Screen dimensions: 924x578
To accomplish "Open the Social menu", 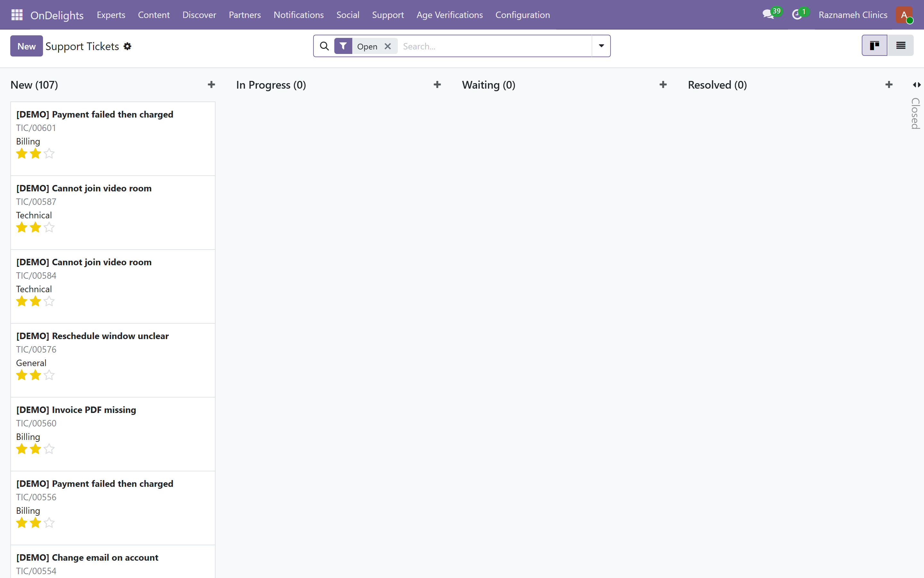I will [348, 15].
